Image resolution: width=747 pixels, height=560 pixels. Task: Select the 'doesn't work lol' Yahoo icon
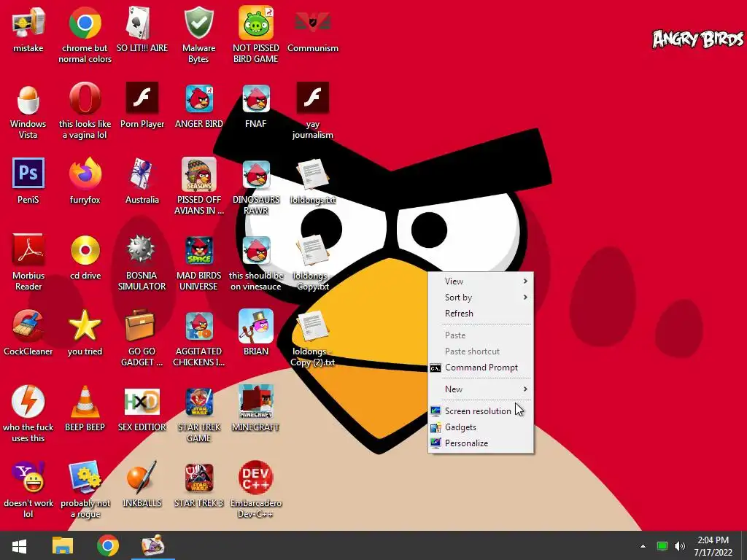coord(28,477)
